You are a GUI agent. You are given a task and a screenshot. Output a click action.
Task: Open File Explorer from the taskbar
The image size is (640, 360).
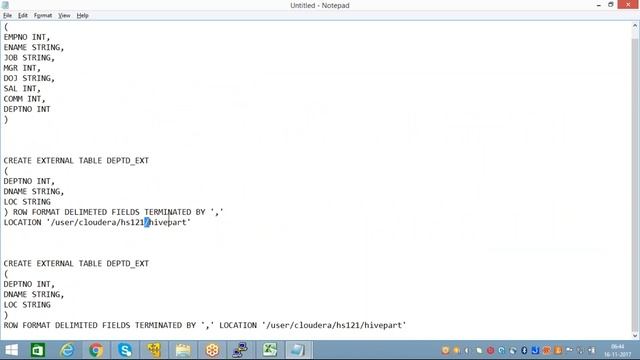pyautogui.click(x=183, y=350)
